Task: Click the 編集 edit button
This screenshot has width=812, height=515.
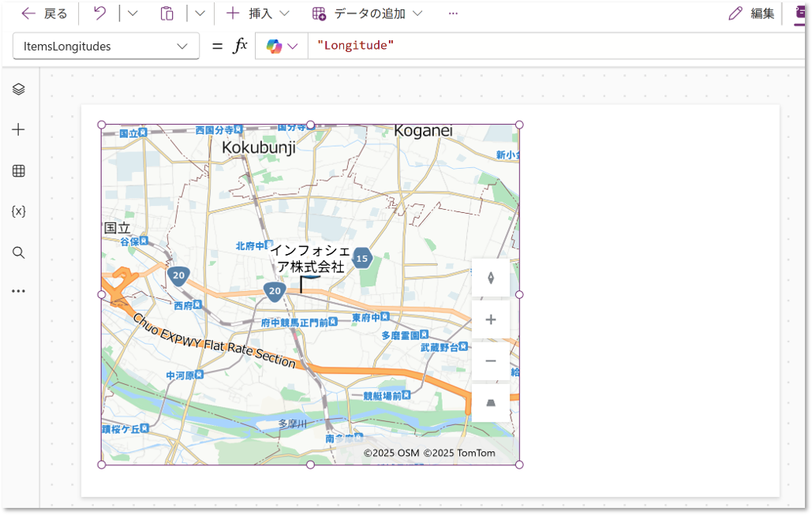Action: pos(750,13)
